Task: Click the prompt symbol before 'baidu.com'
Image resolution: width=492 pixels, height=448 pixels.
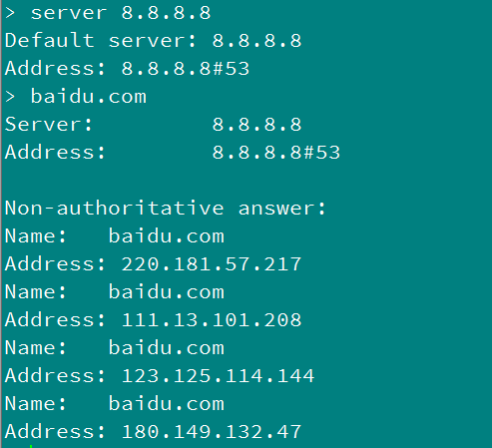Action: [x=10, y=97]
